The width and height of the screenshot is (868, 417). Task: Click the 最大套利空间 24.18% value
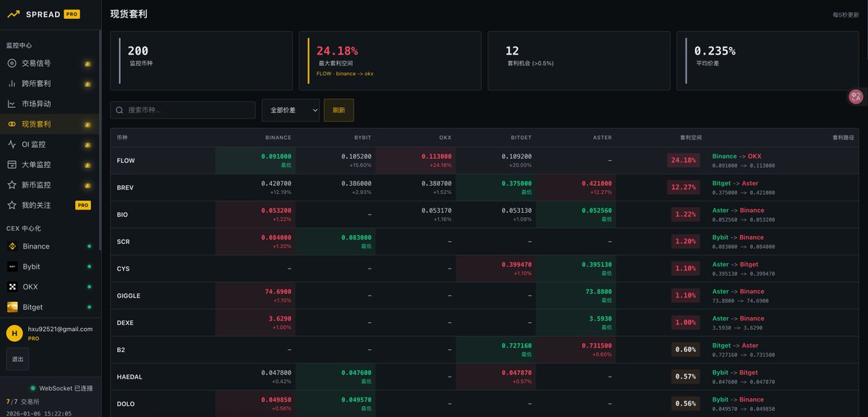tap(337, 51)
